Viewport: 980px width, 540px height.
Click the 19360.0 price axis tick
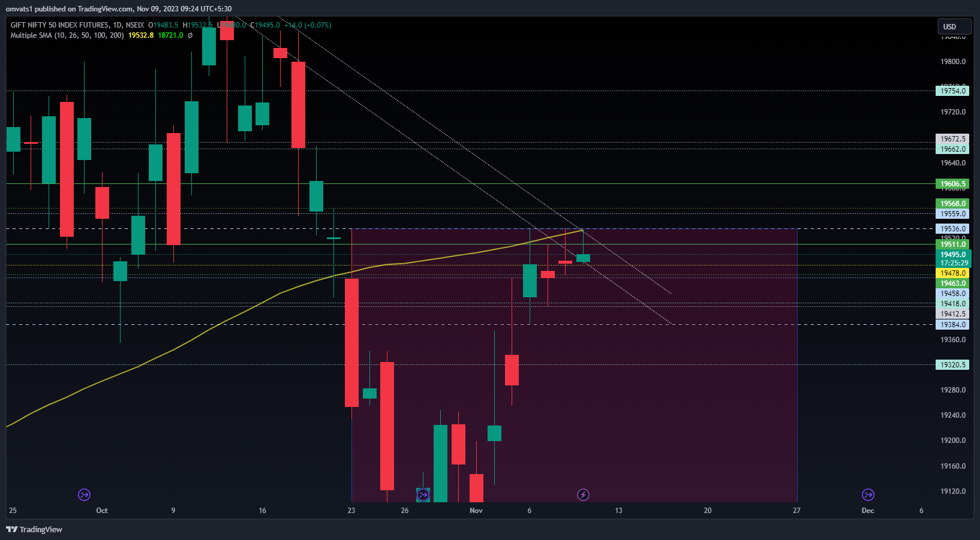coord(953,340)
